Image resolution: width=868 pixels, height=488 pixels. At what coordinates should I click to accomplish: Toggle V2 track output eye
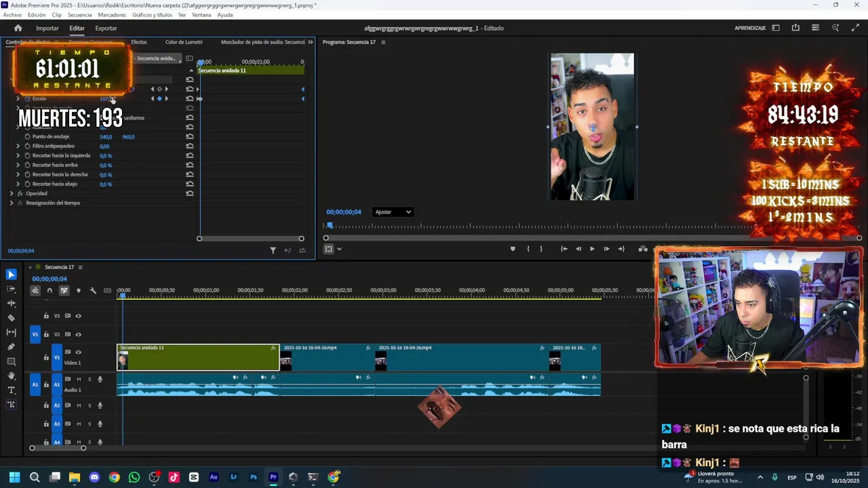click(78, 334)
